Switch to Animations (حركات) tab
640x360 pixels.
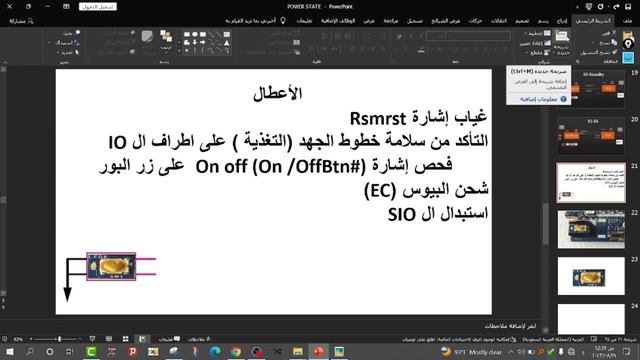pyautogui.click(x=476, y=21)
